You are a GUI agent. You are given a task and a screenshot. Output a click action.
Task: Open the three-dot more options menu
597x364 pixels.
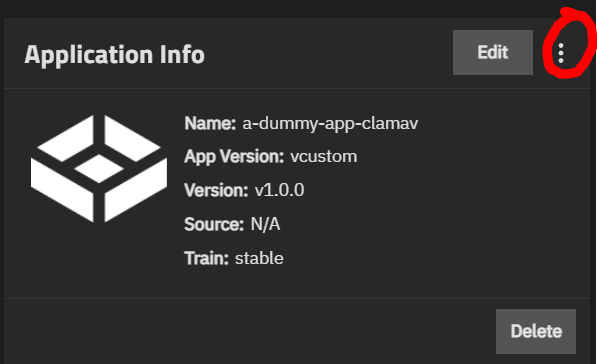click(x=561, y=53)
